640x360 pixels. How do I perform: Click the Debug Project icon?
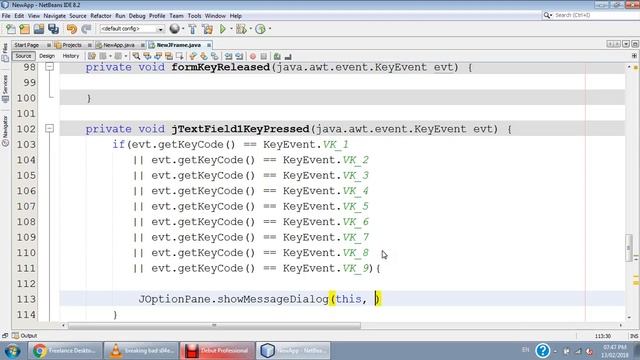pos(241,29)
